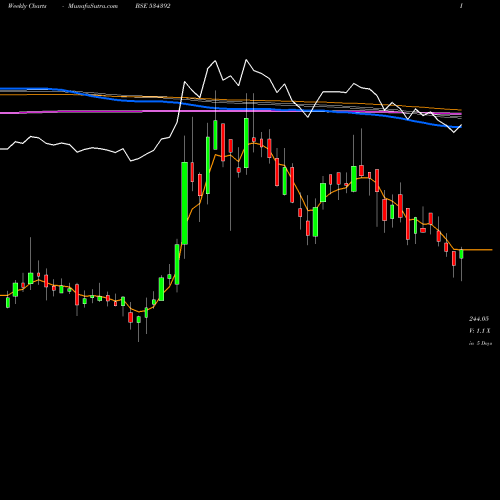The width and height of the screenshot is (500, 500).
Task: Click the 'Weekly Charts' title text
Action: coord(27,6)
